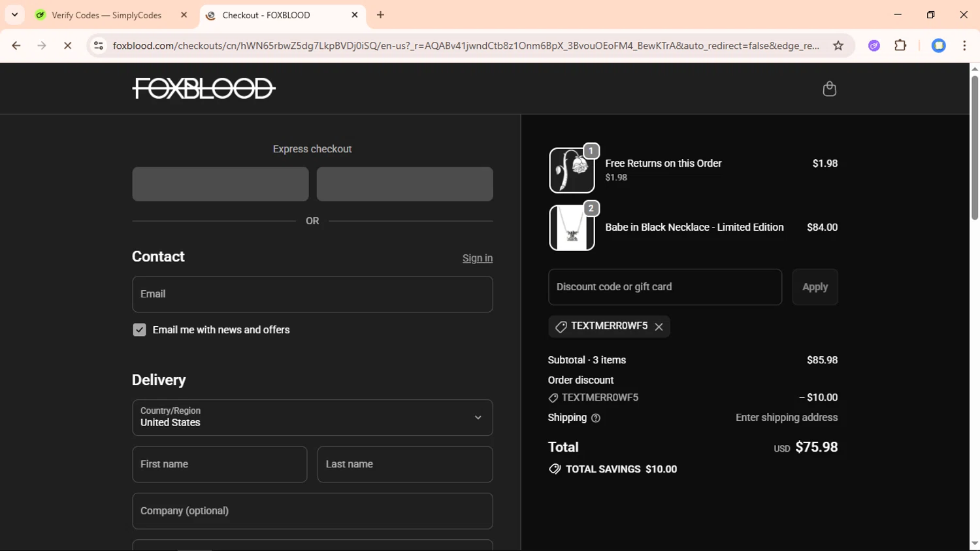Open the tab search dropdown arrow
This screenshot has width=980, height=551.
pos(14,14)
